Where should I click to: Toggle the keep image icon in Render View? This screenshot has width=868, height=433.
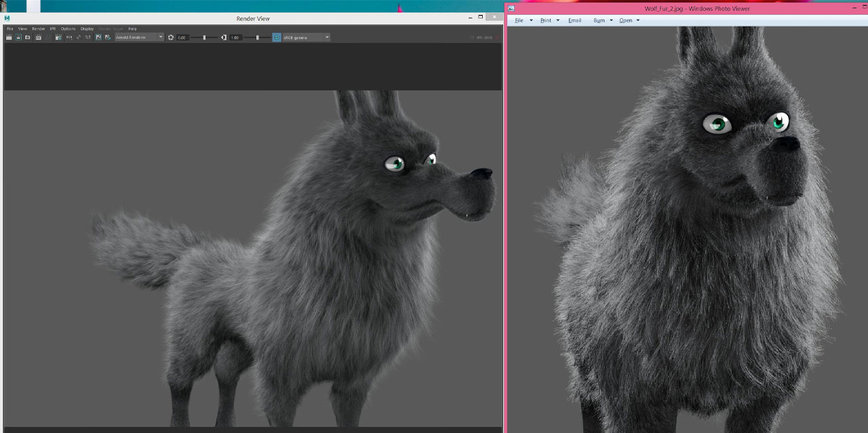98,37
